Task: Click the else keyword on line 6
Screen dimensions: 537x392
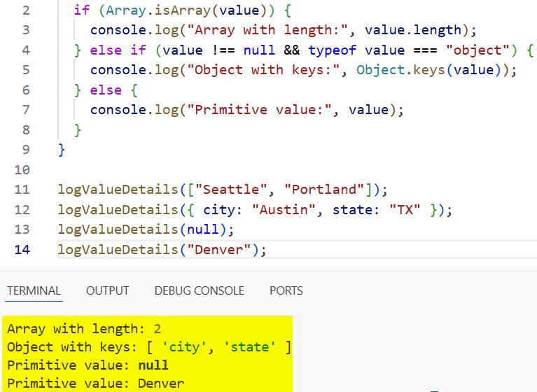Action: (106, 90)
